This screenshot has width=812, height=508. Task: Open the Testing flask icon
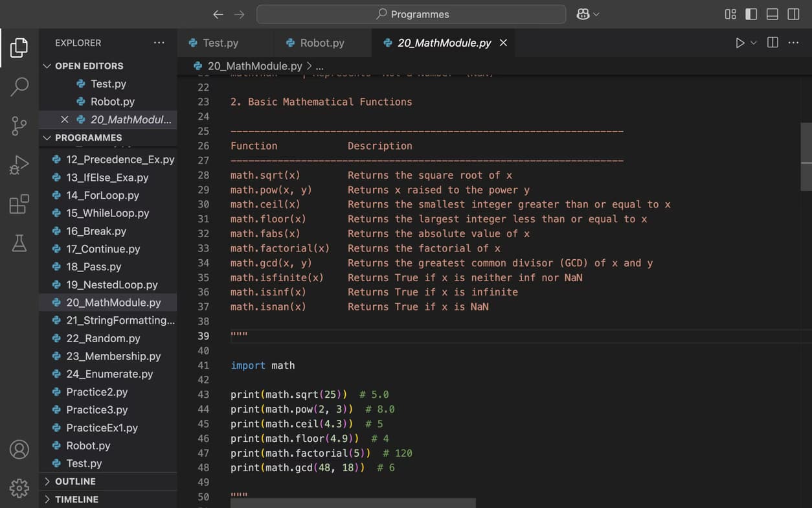point(19,243)
